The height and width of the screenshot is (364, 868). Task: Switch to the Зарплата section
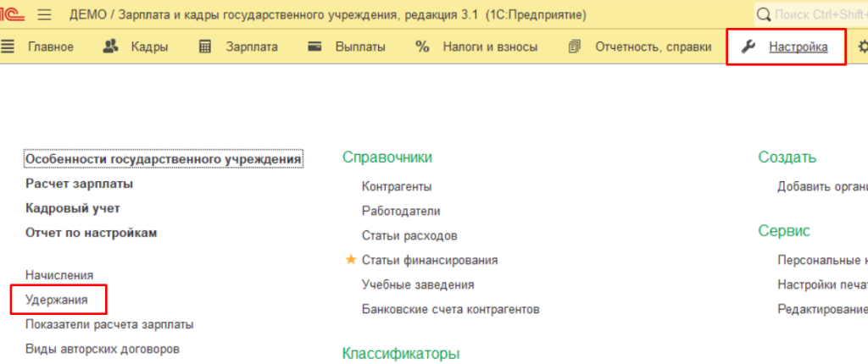pos(251,47)
